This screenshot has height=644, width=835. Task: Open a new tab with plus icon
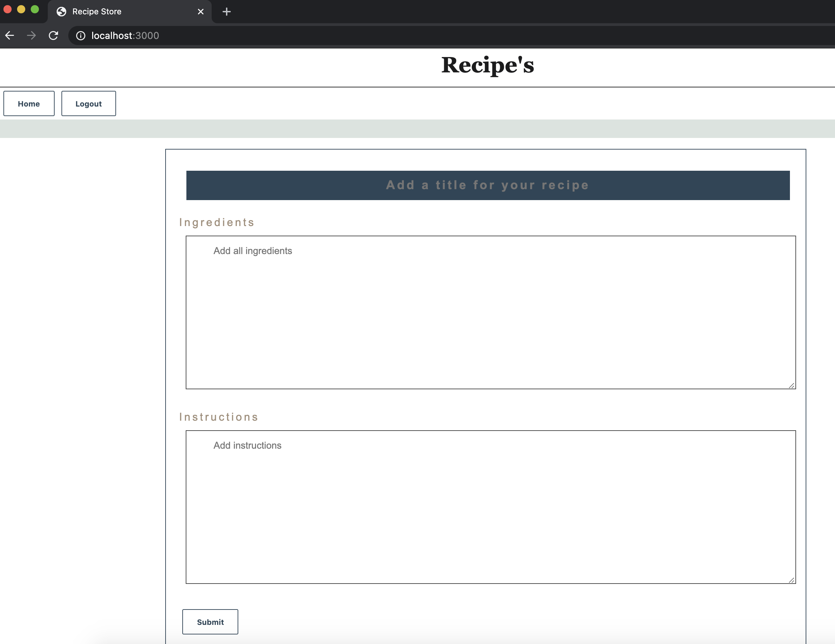click(226, 12)
